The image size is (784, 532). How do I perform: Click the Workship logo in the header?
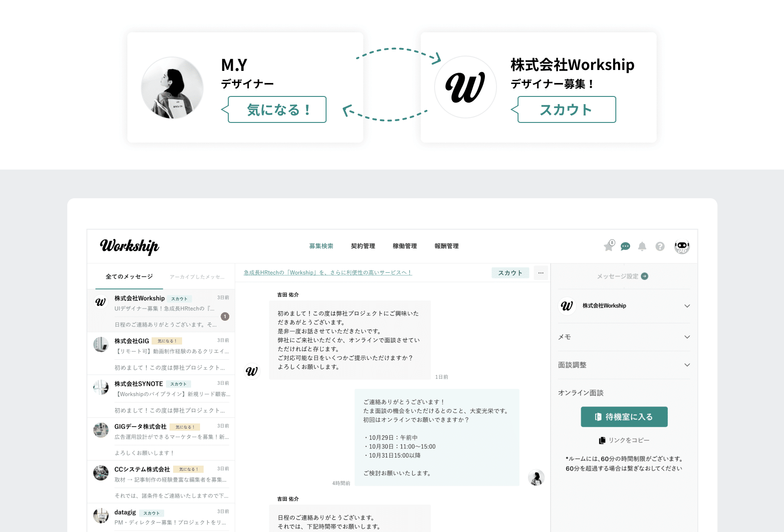(129, 246)
